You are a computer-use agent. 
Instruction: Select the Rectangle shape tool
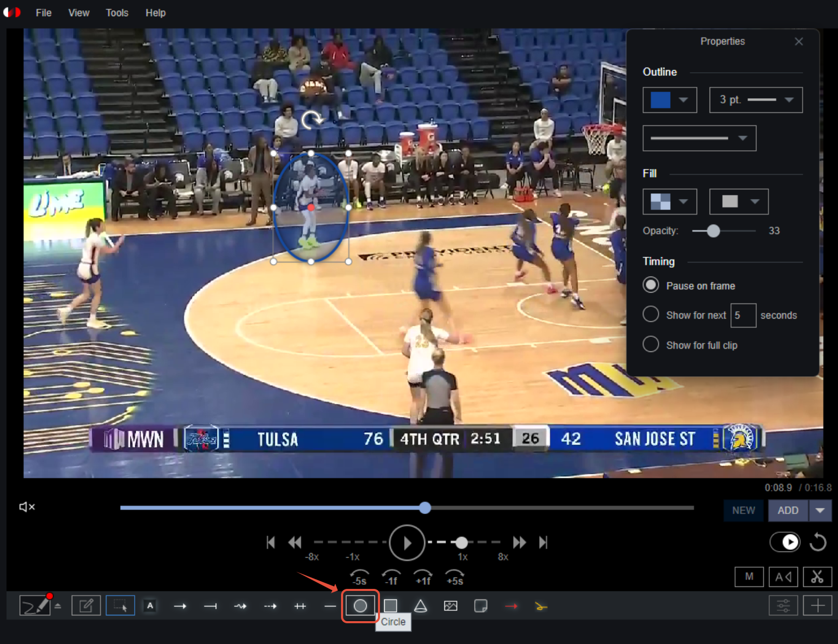click(x=390, y=606)
